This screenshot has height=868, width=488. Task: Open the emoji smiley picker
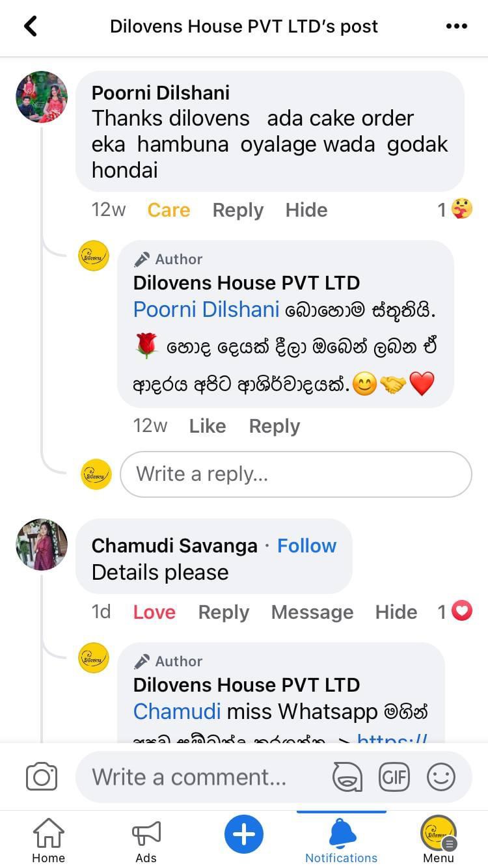pyautogui.click(x=441, y=777)
